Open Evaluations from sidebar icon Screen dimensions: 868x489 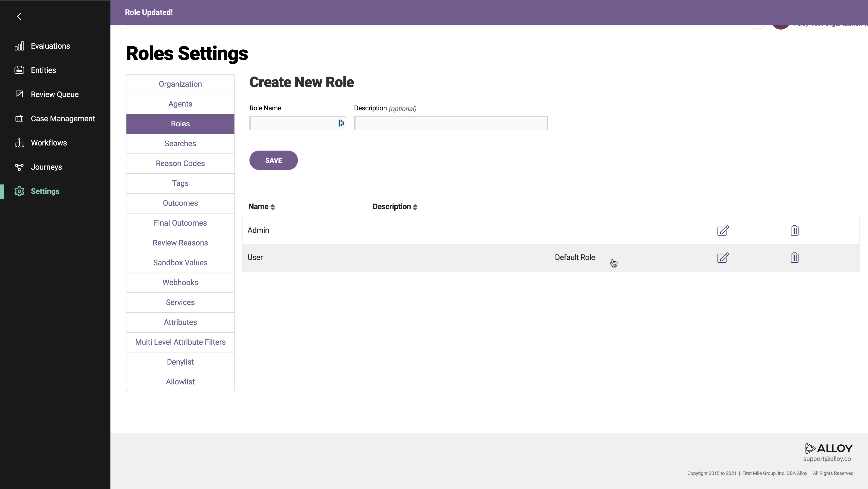pyautogui.click(x=19, y=46)
